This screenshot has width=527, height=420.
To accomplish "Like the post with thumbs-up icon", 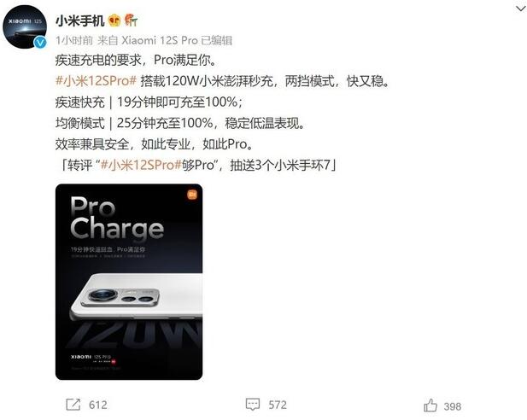I will 430,405.
